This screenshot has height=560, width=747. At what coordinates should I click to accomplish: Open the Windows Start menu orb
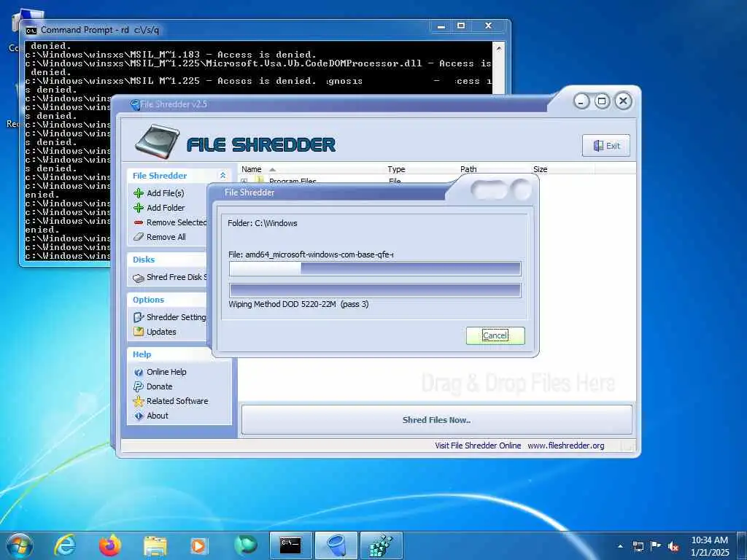pyautogui.click(x=20, y=545)
